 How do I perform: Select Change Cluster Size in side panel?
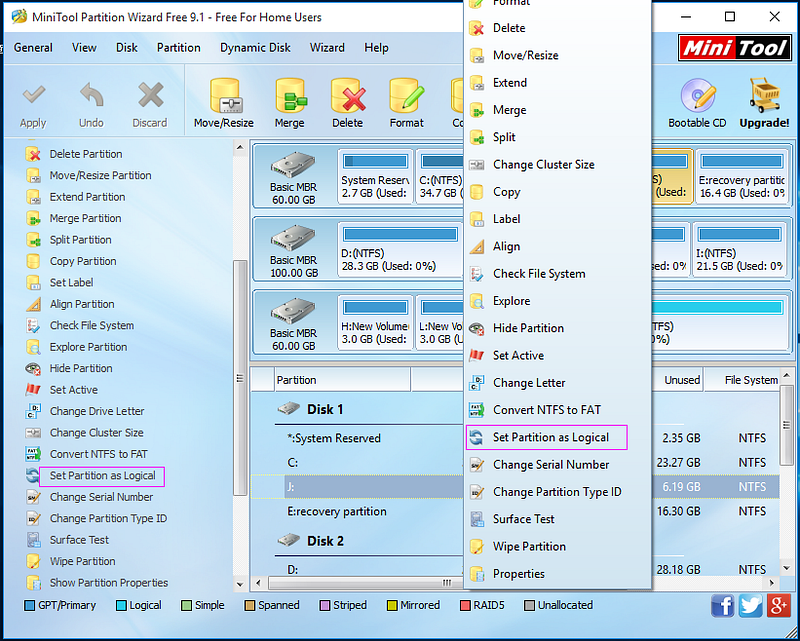[96, 433]
